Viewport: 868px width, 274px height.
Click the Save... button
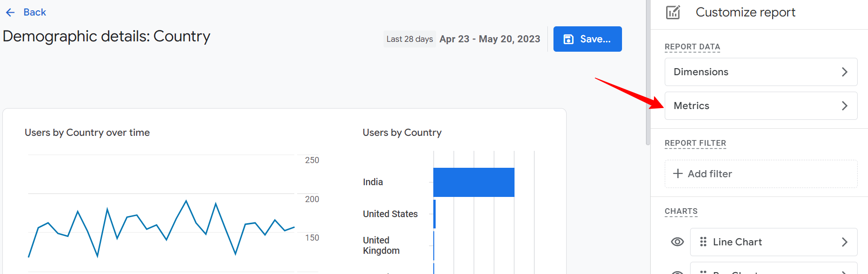[x=587, y=39]
